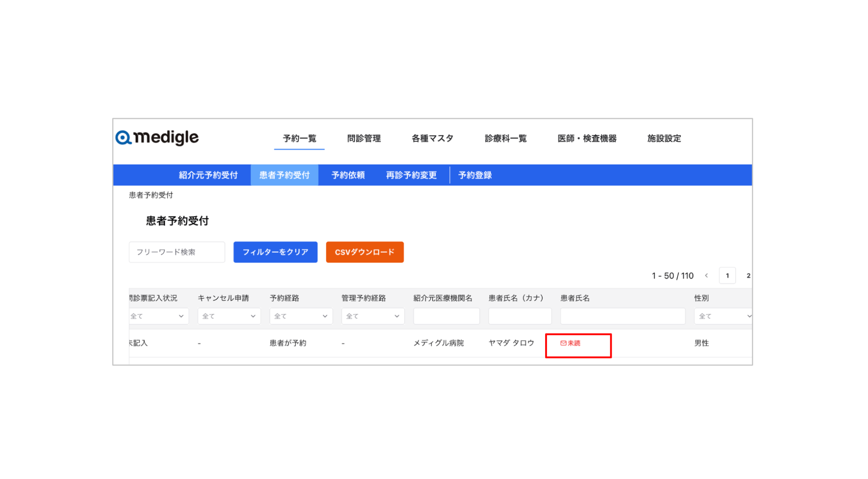Switch to the 予約登録 tab
Screen dimensions: 868x479
coord(475,175)
